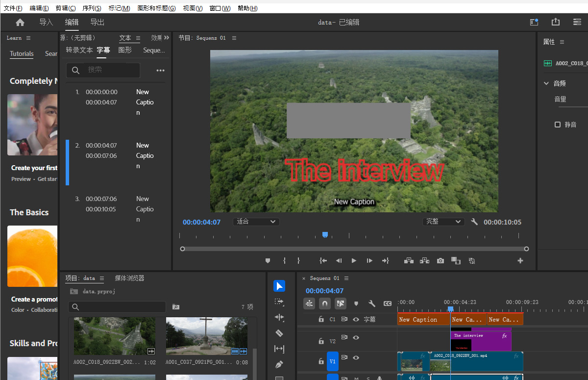Toggle timeline snapping magnet icon
The image size is (588, 380).
click(x=325, y=304)
